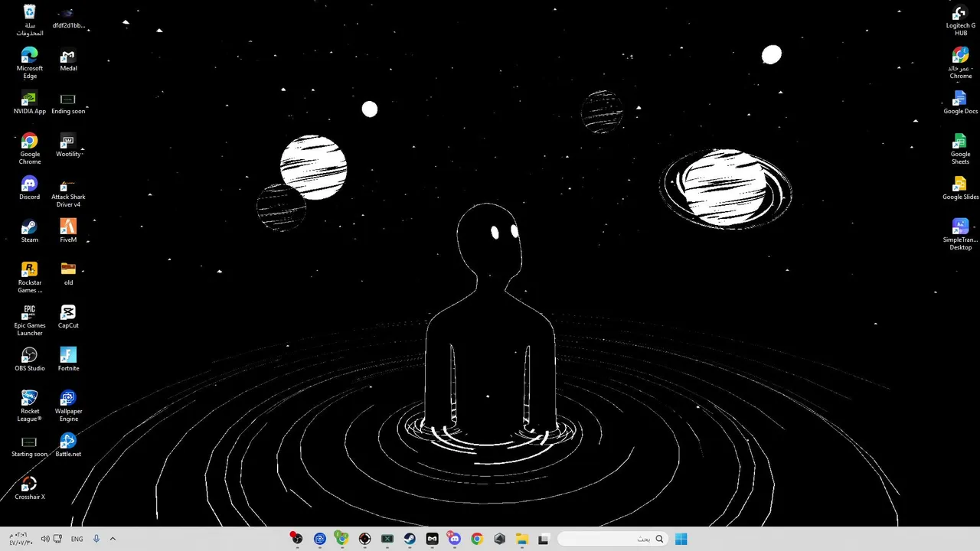The image size is (980, 551).
Task: Select the folder named old
Action: 68,275
